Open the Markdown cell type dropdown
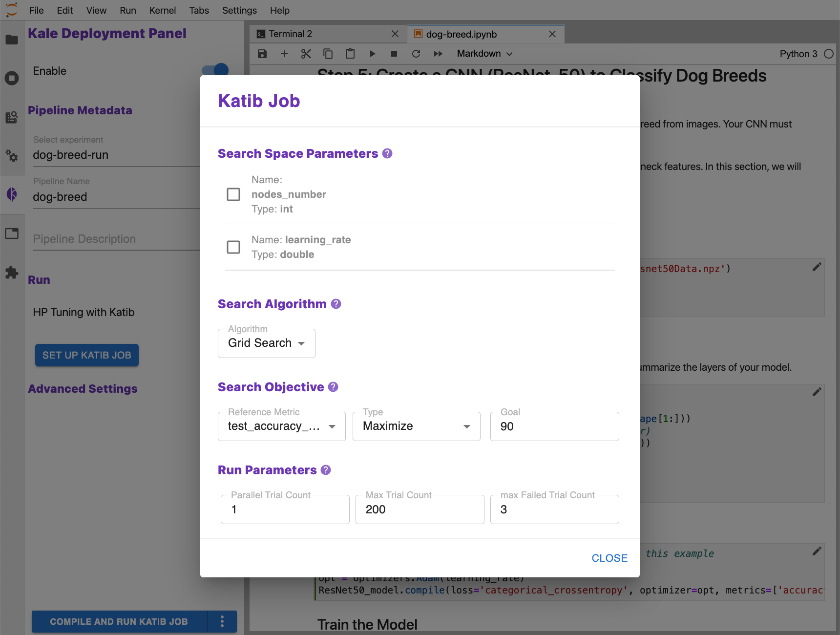This screenshot has height=635, width=840. (x=484, y=54)
